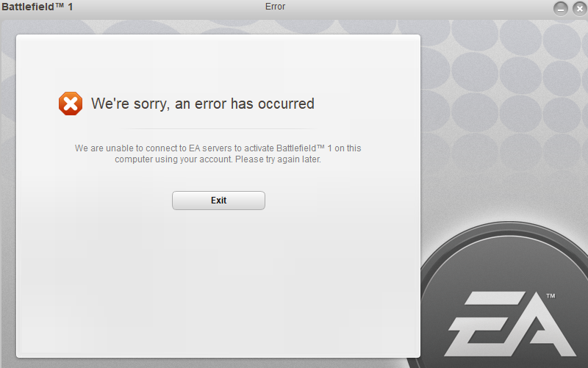Click the red error X icon
The width and height of the screenshot is (588, 368).
71,104
